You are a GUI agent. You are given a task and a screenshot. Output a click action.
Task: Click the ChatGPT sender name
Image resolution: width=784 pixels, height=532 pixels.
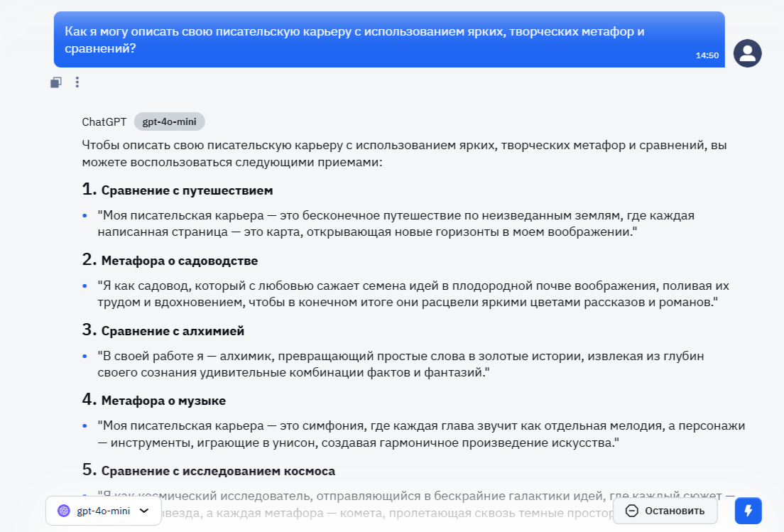point(104,122)
